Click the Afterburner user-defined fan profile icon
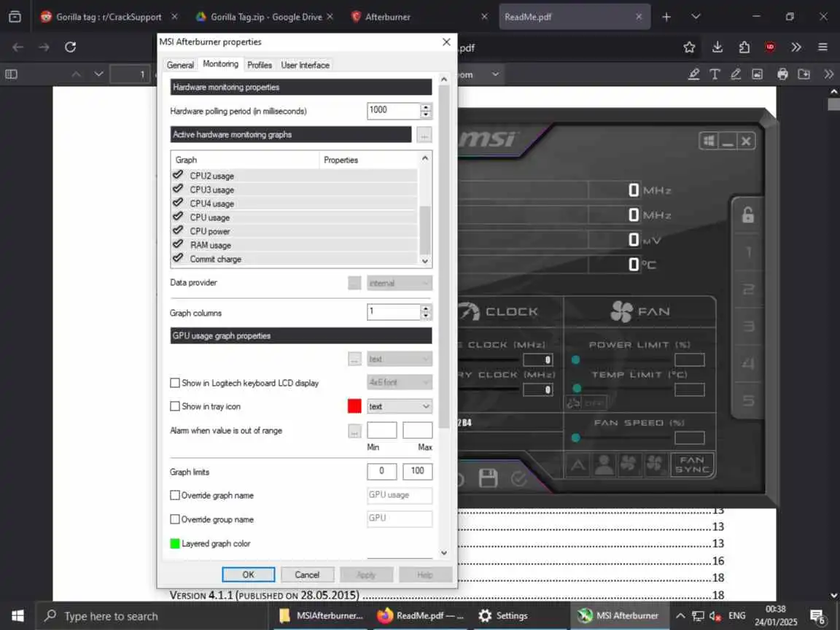This screenshot has height=630, width=840. click(x=604, y=464)
